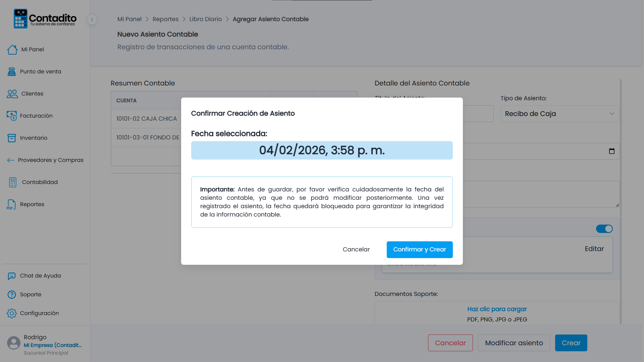Navigate to Libro Diario breadcrumb
Image resolution: width=644 pixels, height=362 pixels.
click(x=206, y=19)
